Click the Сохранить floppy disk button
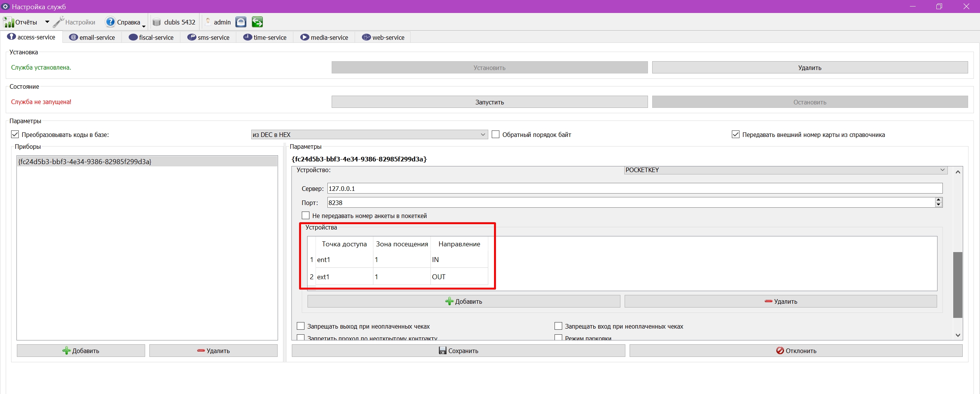The image size is (980, 394). (458, 350)
